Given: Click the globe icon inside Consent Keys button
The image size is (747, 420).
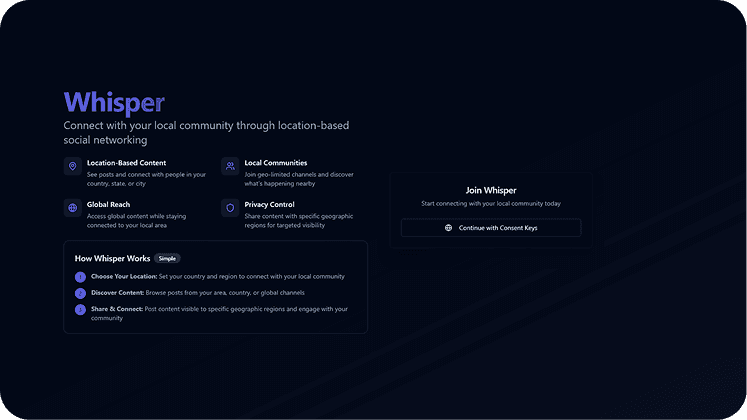Looking at the screenshot, I should click(x=448, y=228).
